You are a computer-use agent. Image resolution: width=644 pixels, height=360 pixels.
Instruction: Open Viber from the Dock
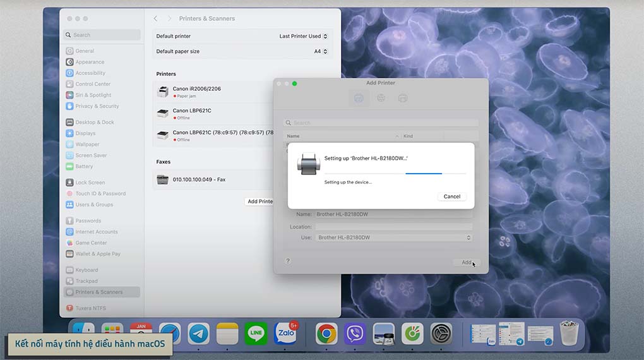click(x=355, y=333)
